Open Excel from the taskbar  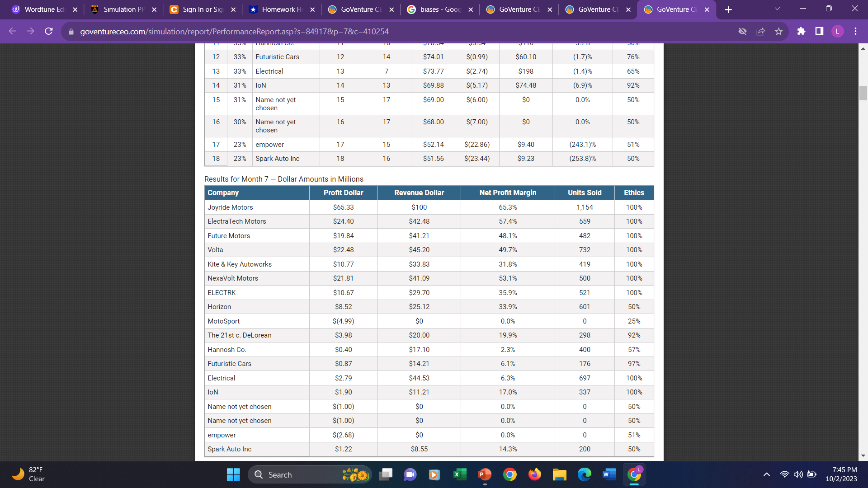[459, 474]
